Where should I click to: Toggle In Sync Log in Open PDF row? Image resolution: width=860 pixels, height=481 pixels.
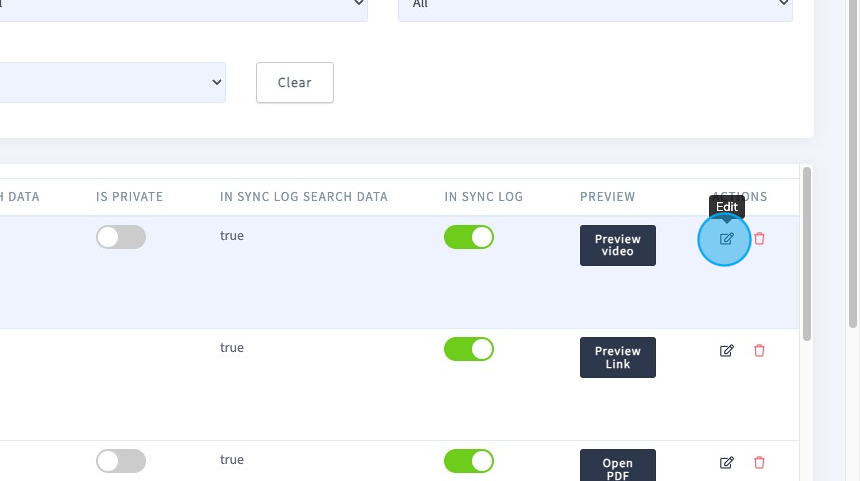click(x=469, y=461)
